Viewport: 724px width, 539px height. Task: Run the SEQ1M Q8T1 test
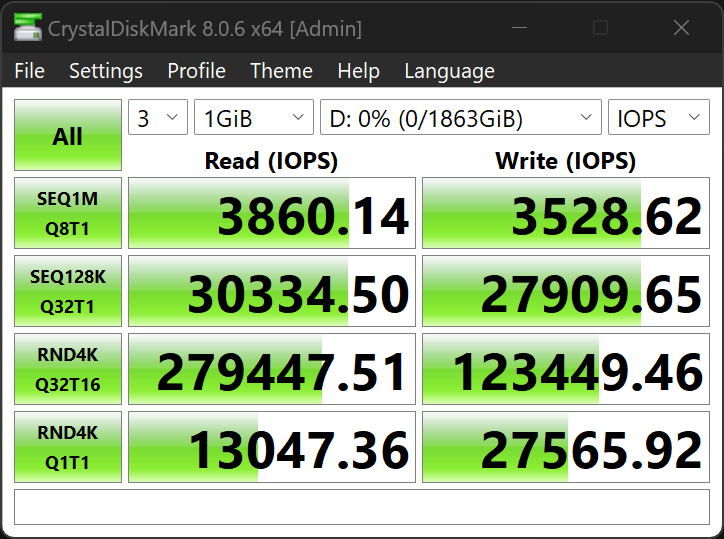68,213
